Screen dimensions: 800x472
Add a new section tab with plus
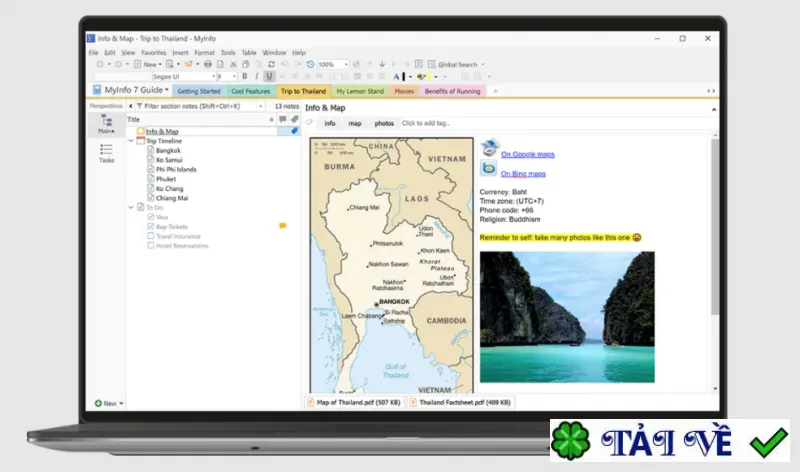[x=495, y=91]
